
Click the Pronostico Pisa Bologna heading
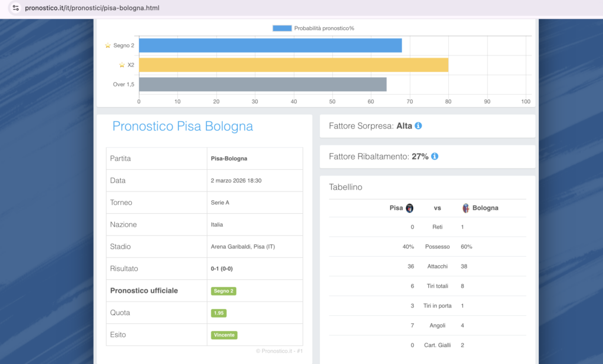(x=183, y=126)
